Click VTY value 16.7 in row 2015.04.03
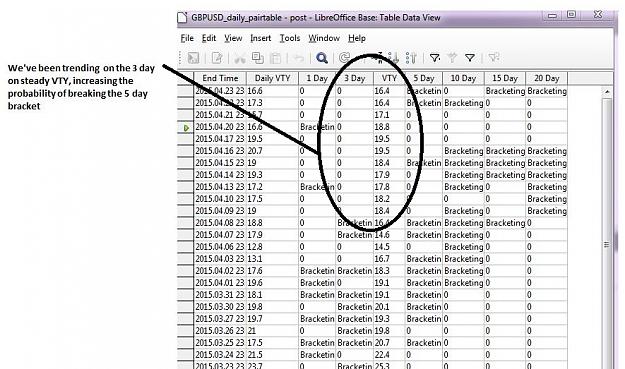The height and width of the screenshot is (369, 625). (389, 259)
